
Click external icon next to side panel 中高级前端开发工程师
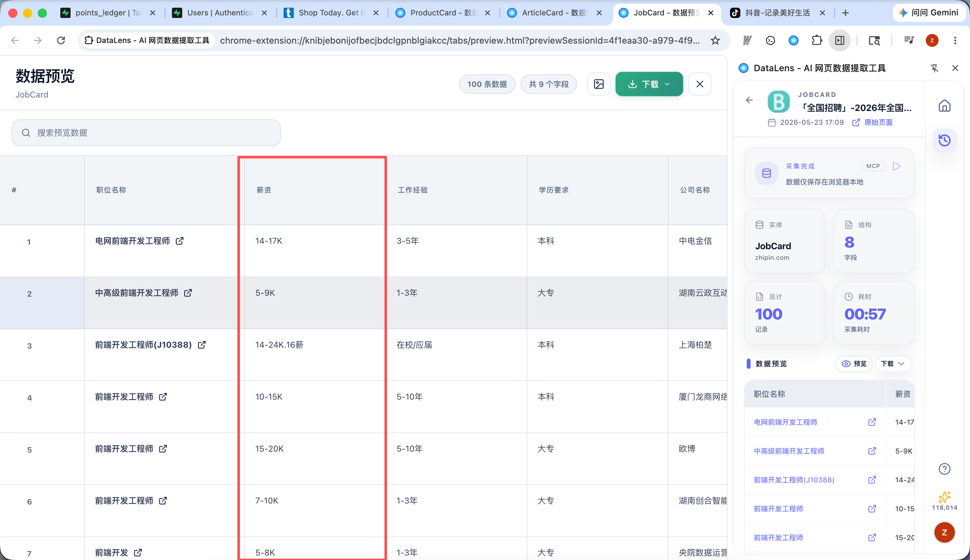872,451
